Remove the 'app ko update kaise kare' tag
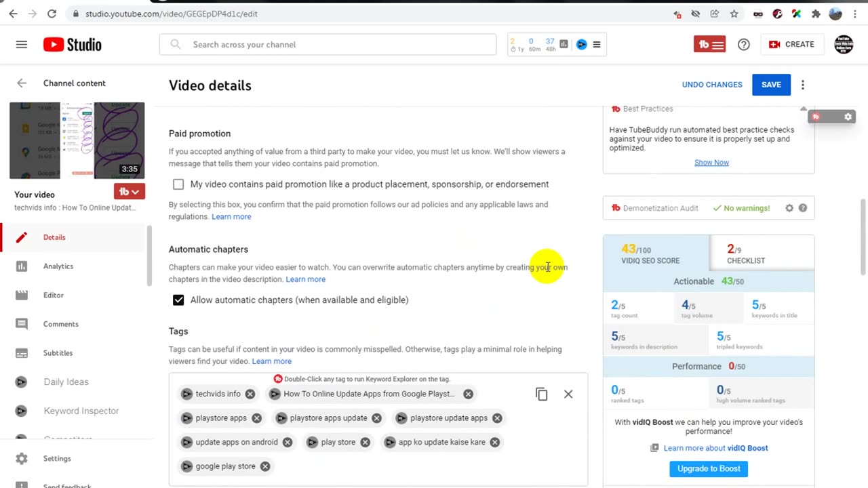This screenshot has width=868, height=488. pyautogui.click(x=495, y=442)
